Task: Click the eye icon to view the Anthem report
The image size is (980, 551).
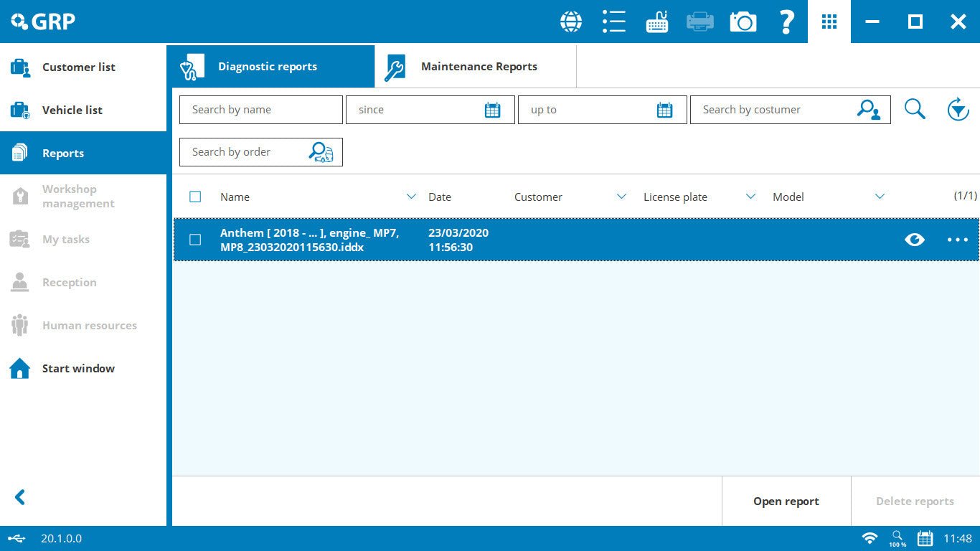Action: [x=915, y=240]
